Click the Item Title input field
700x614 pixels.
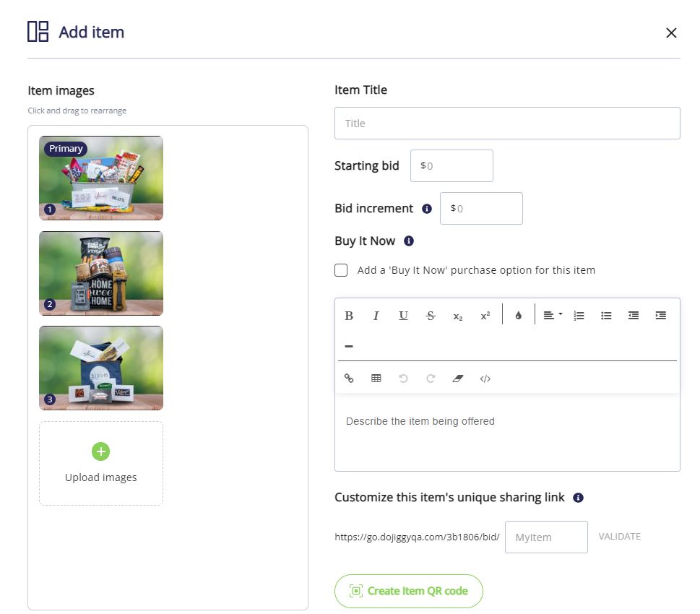coord(507,124)
